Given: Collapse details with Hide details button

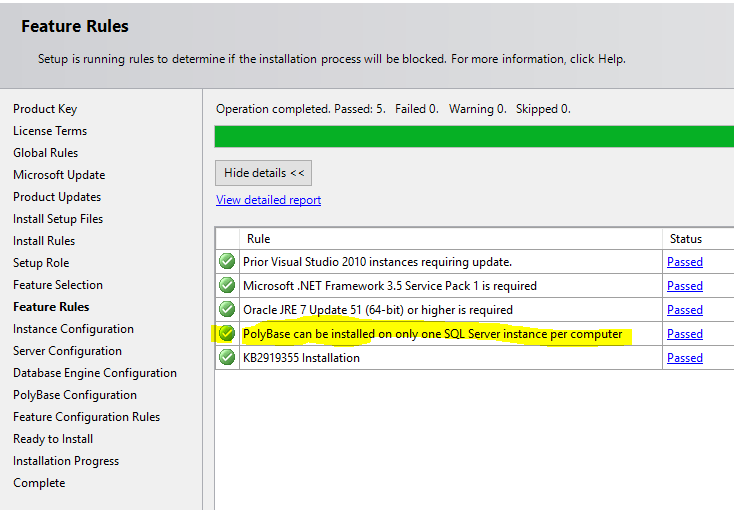Looking at the screenshot, I should [264, 173].
